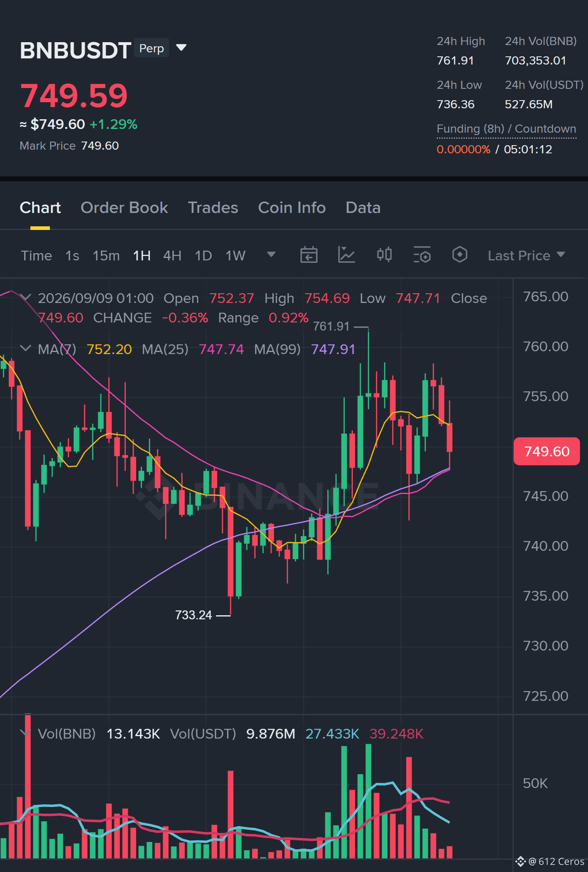The width and height of the screenshot is (588, 872).
Task: Switch to the Coin Info tab
Action: point(292,208)
